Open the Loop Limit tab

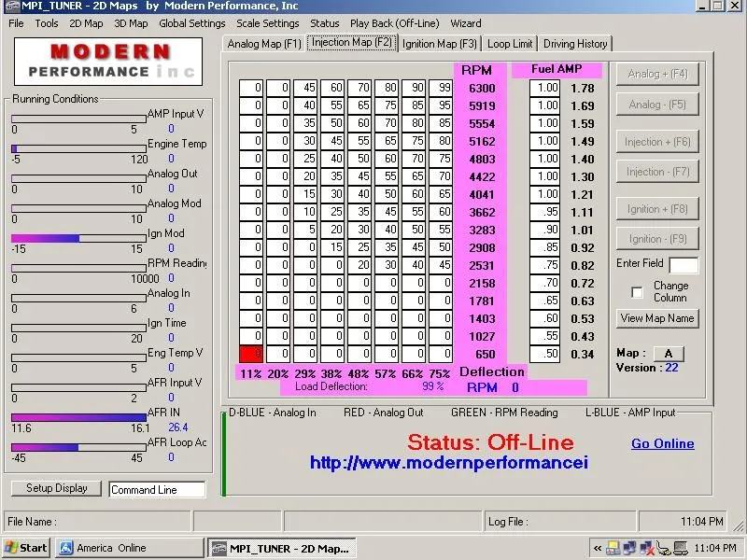(510, 44)
